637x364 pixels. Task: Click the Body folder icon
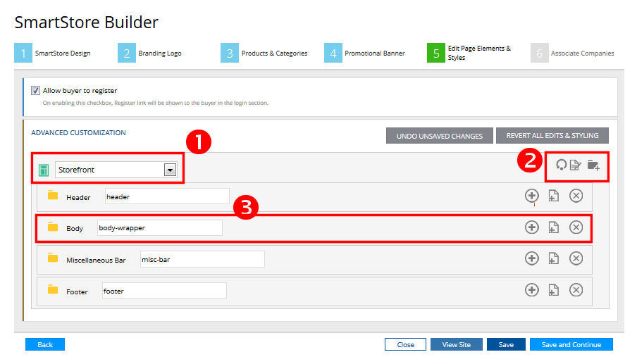point(53,227)
